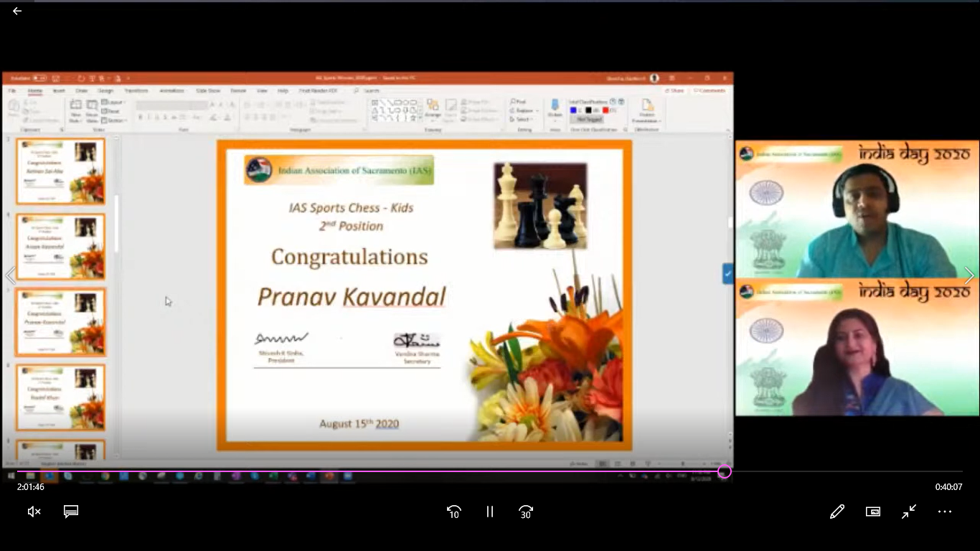Click the video seek bar thumb
980x551 pixels.
[725, 471]
